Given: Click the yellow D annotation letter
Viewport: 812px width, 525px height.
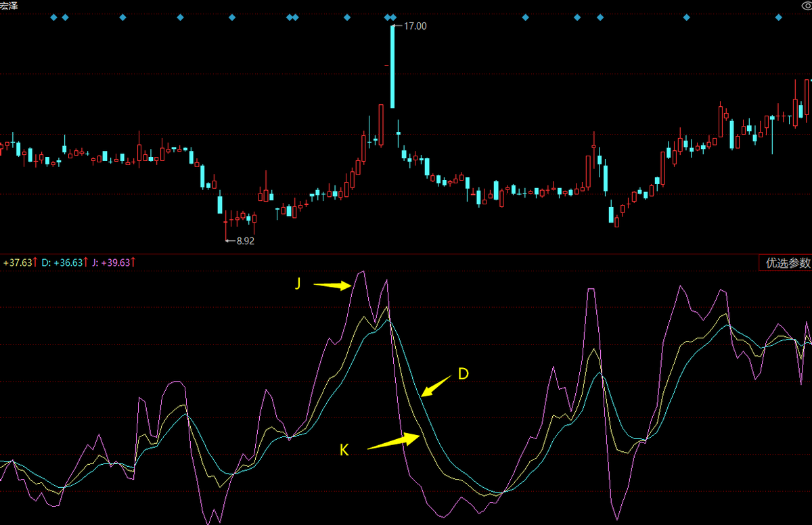Looking at the screenshot, I should [x=464, y=374].
